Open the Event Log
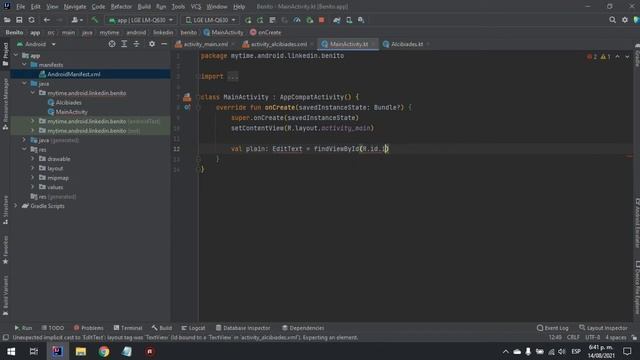Screen dimensions: 640x360 (x=553, y=328)
